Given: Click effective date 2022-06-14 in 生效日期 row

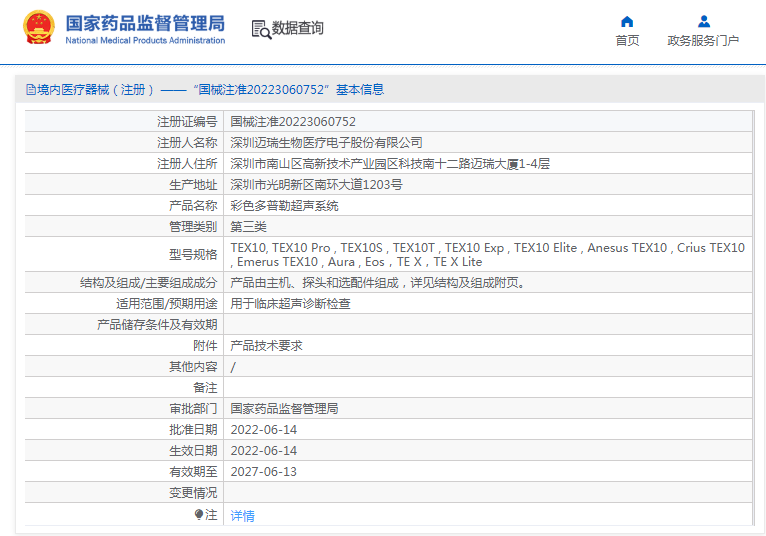Looking at the screenshot, I should tap(264, 451).
